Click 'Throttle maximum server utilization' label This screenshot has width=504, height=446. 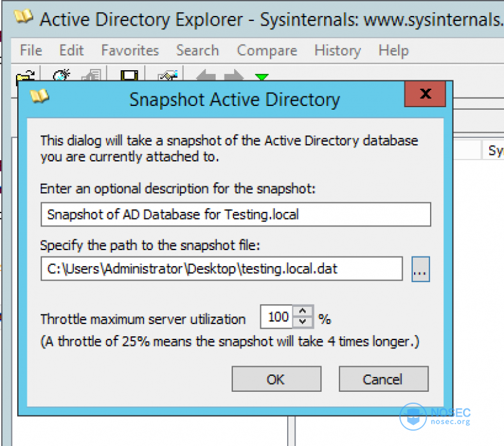[x=143, y=320]
